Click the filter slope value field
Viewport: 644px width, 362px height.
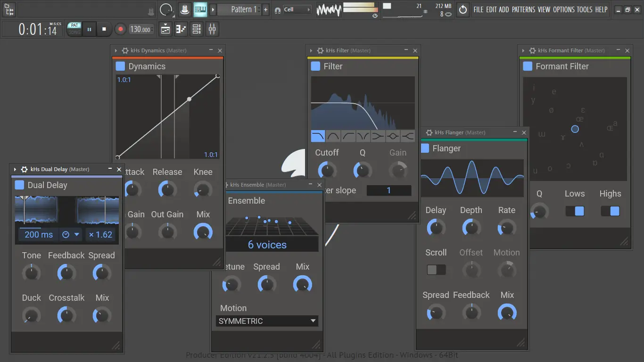(389, 190)
